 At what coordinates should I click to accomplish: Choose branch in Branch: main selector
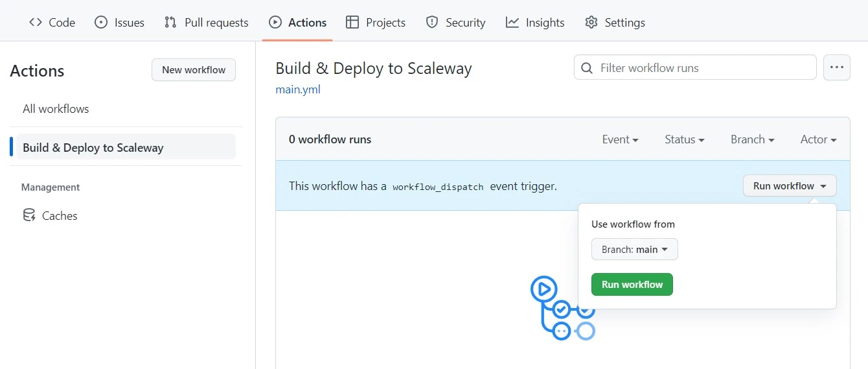634,250
